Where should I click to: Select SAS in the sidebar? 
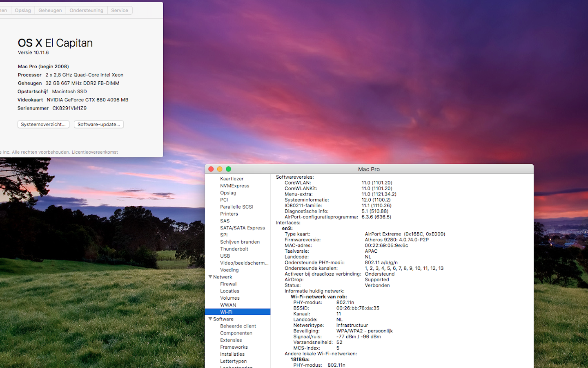click(x=225, y=221)
